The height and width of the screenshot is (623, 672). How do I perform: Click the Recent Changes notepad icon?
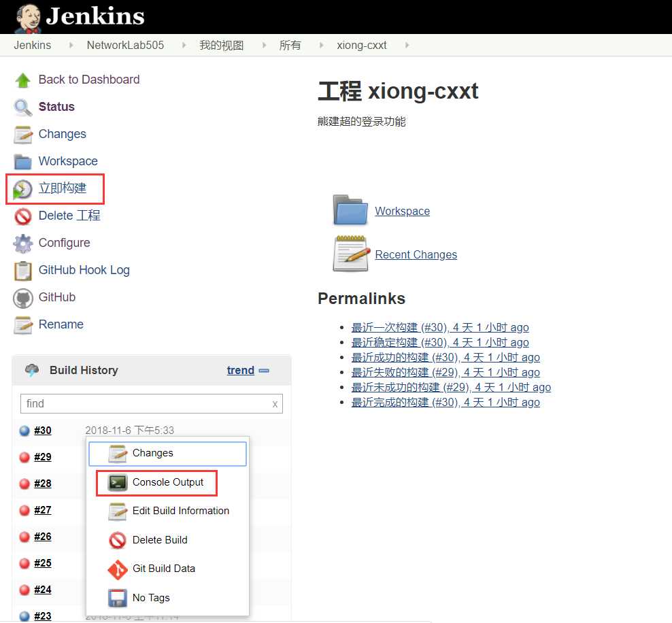(352, 254)
